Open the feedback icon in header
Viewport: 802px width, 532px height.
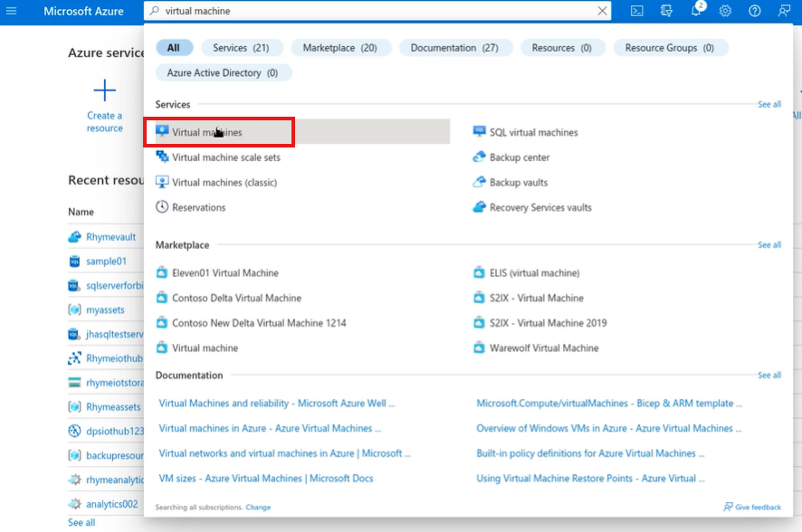pos(784,11)
